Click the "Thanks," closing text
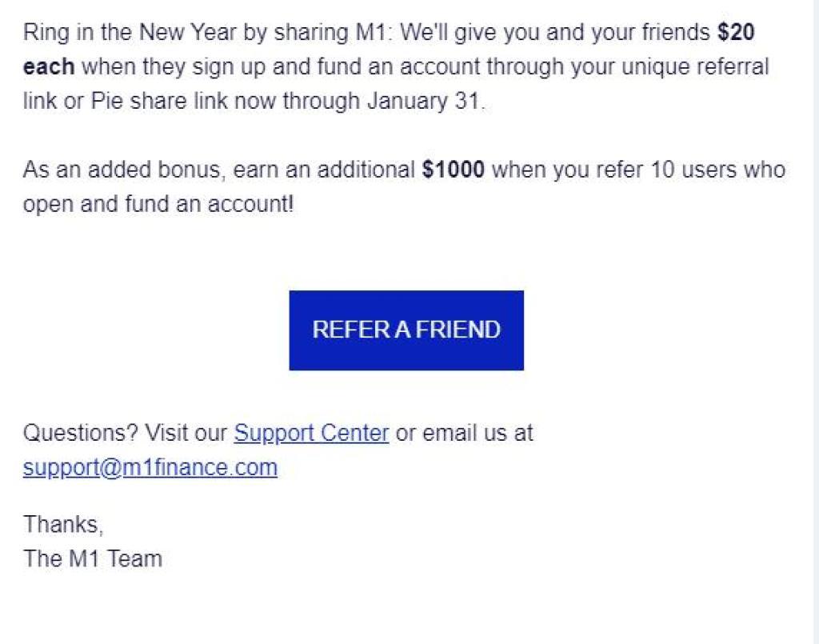The image size is (819, 644). tap(63, 524)
